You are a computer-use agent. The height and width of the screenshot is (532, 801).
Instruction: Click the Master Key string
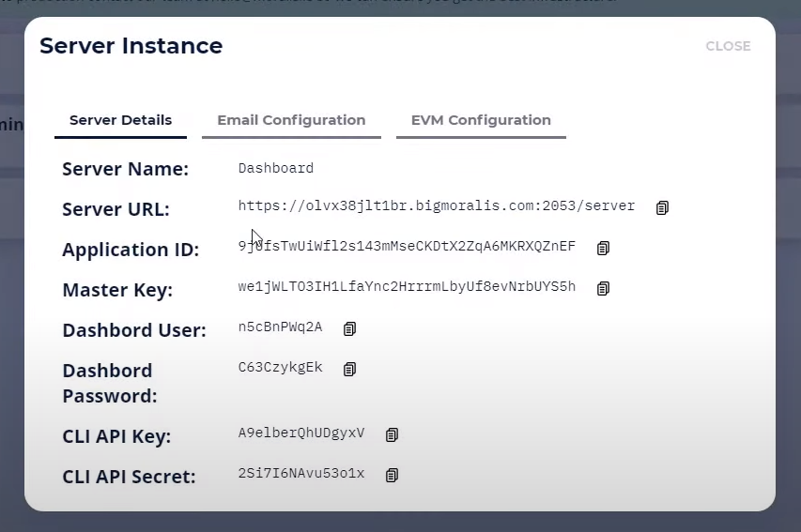coord(407,286)
